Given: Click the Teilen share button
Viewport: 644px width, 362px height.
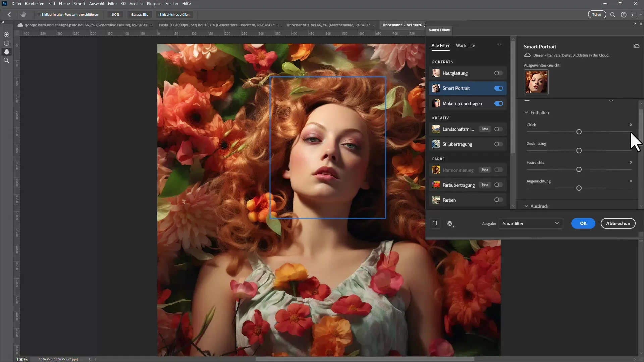Looking at the screenshot, I should [x=597, y=14].
